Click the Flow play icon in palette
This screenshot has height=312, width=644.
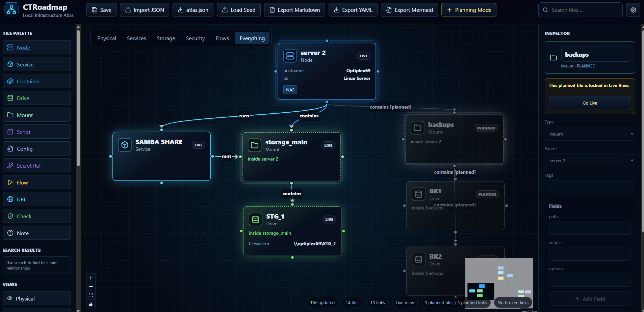pyautogui.click(x=10, y=182)
